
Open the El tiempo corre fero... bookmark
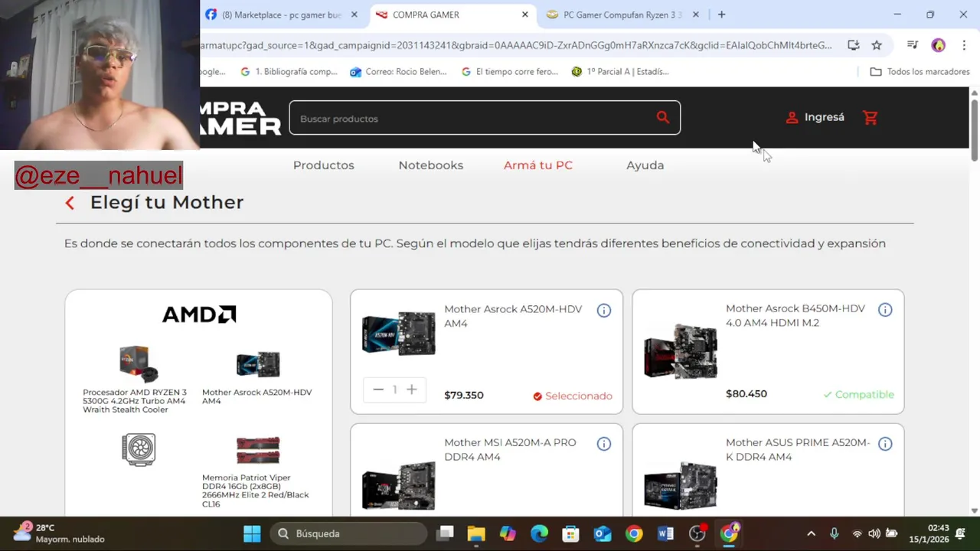coord(510,71)
